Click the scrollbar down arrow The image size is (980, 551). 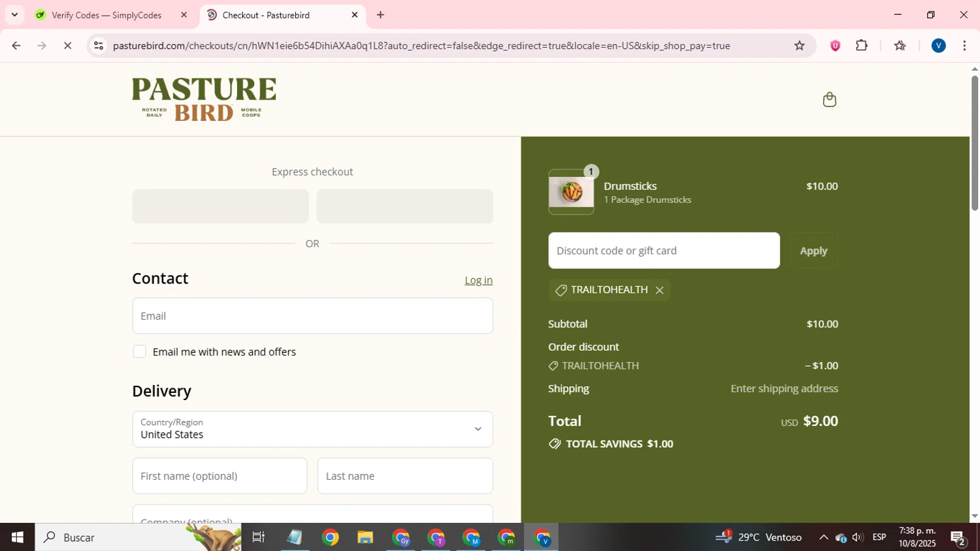(x=975, y=516)
